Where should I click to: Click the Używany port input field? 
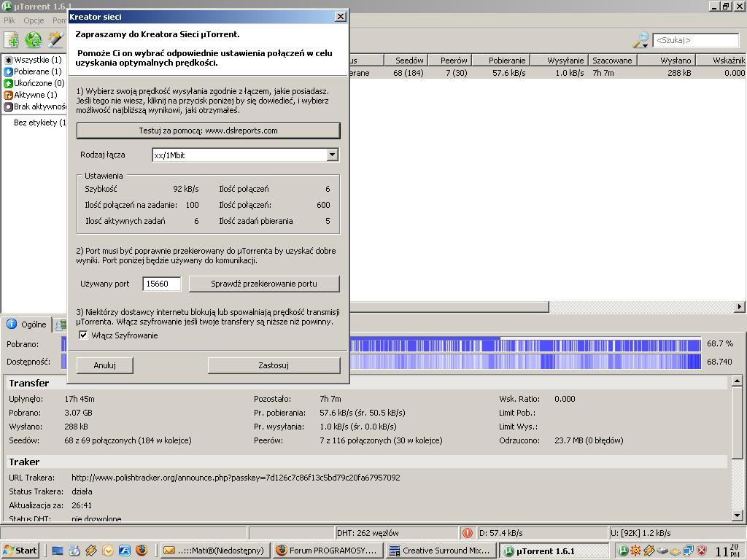[161, 284]
